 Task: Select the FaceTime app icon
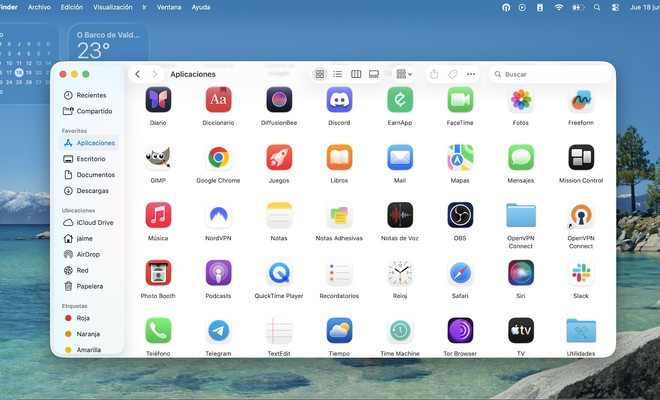460,100
